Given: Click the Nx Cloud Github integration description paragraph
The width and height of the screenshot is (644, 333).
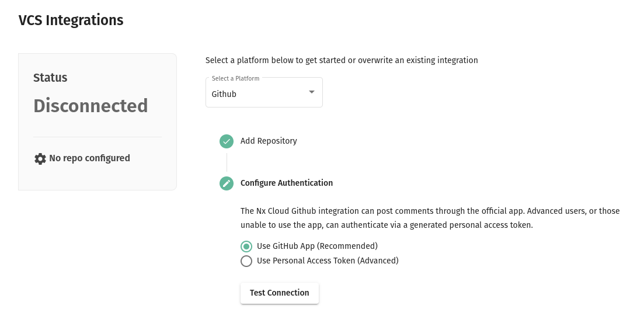Looking at the screenshot, I should (430, 217).
